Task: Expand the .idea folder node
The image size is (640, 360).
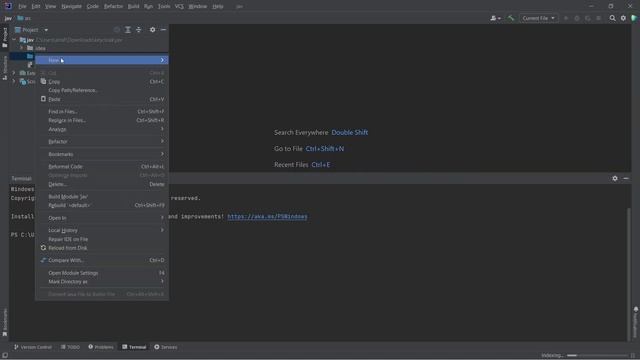Action: pos(22,48)
